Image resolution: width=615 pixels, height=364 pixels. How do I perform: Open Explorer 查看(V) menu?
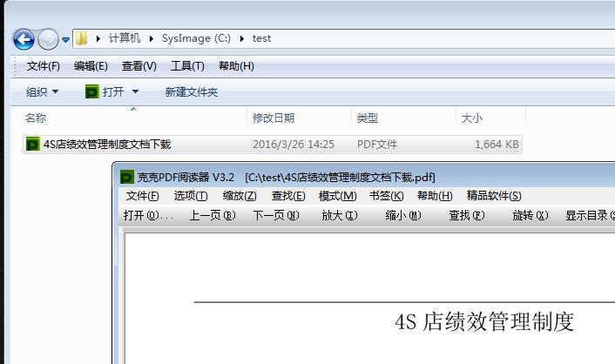(x=139, y=66)
